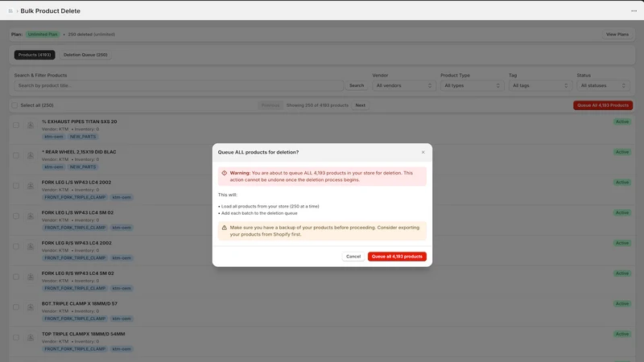Click image placeholder of FORK LEG L/S LC4 SM 02

[31, 216]
